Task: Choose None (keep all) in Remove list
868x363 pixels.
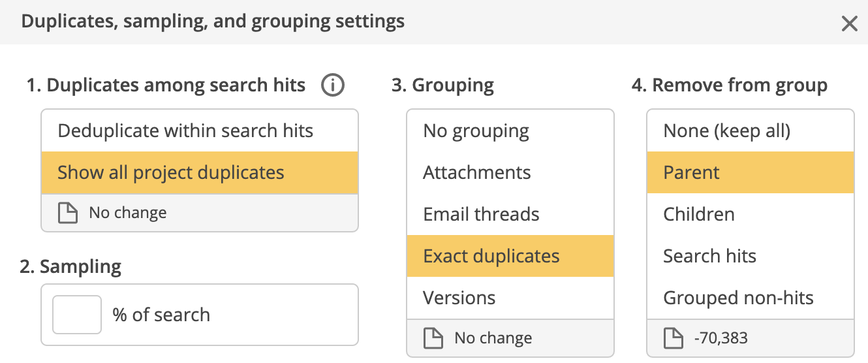Action: coord(751,131)
